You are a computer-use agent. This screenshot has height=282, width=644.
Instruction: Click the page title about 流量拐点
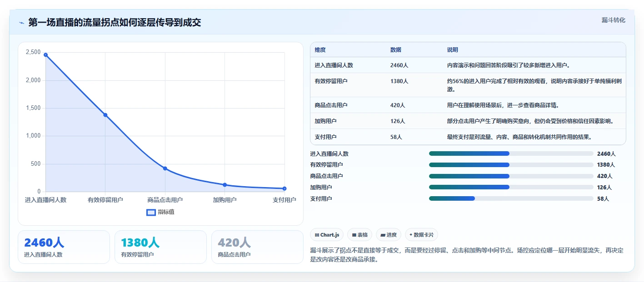point(115,23)
